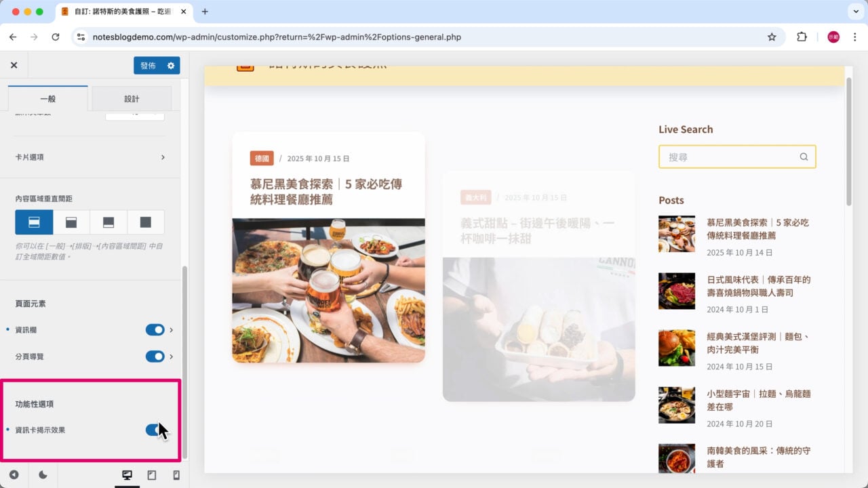Bookmark the page with the star icon
This screenshot has width=868, height=488.
coord(772,37)
